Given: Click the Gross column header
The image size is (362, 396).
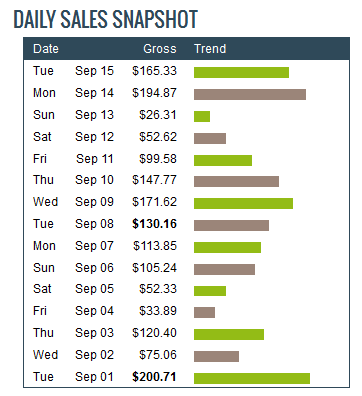Looking at the screenshot, I should (160, 49).
